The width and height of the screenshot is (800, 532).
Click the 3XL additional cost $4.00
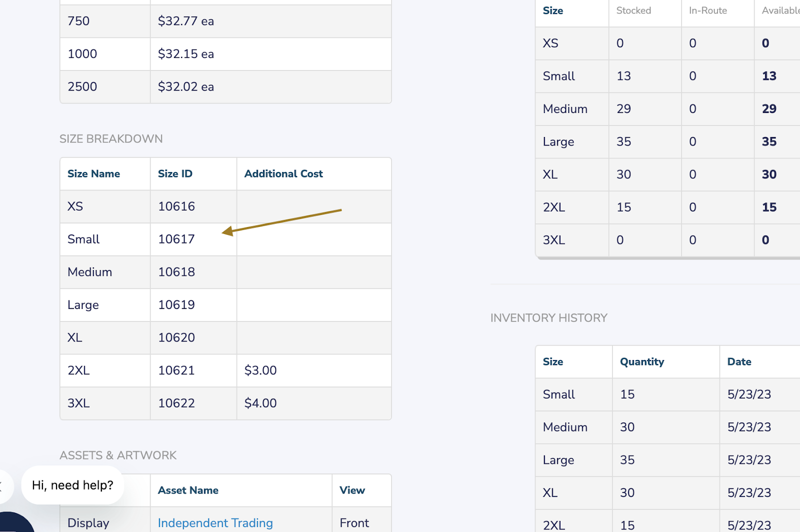click(260, 403)
